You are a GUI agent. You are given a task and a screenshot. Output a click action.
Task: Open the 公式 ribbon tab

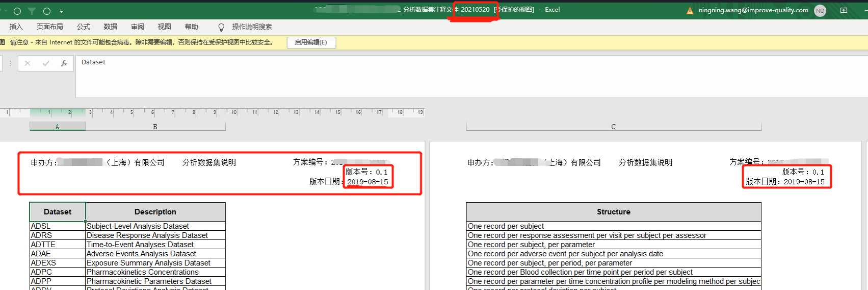[84, 27]
